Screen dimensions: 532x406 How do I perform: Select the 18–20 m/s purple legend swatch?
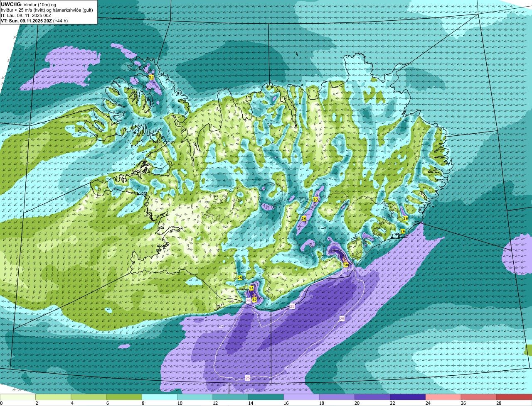tap(337, 397)
